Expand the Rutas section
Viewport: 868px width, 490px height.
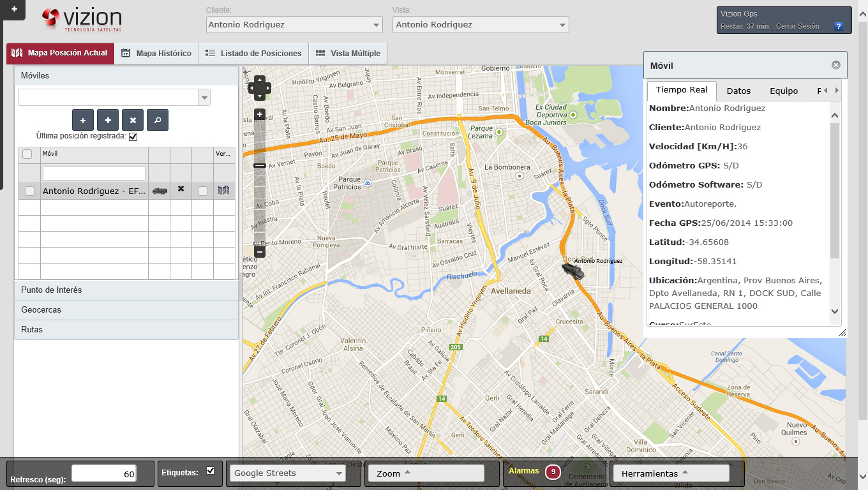pos(126,330)
